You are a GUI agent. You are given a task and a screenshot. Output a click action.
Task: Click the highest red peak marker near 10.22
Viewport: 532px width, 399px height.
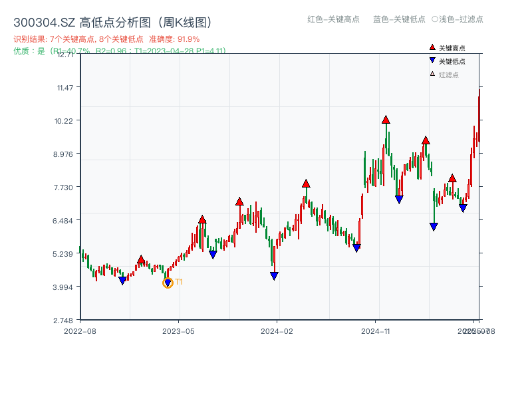tap(386, 120)
